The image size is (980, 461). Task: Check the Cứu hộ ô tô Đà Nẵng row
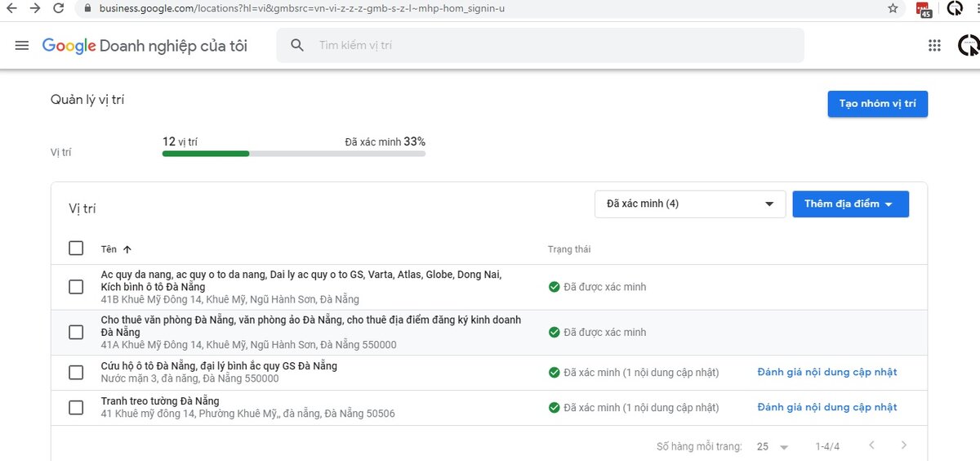76,373
